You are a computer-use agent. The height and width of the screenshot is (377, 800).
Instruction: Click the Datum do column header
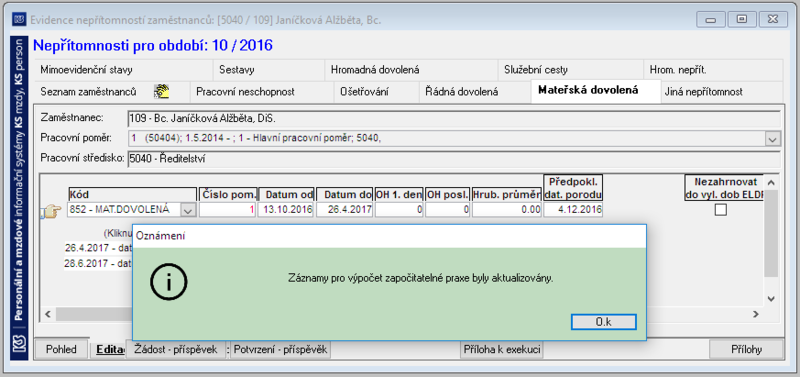(x=345, y=194)
